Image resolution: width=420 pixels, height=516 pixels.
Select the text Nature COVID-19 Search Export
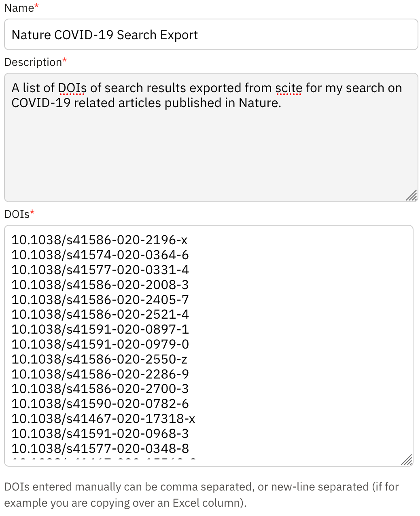104,35
